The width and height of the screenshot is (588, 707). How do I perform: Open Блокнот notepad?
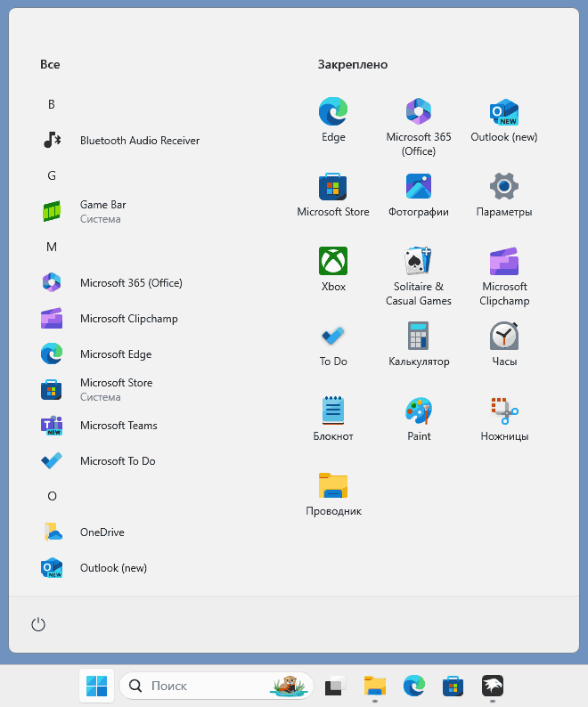click(x=333, y=419)
